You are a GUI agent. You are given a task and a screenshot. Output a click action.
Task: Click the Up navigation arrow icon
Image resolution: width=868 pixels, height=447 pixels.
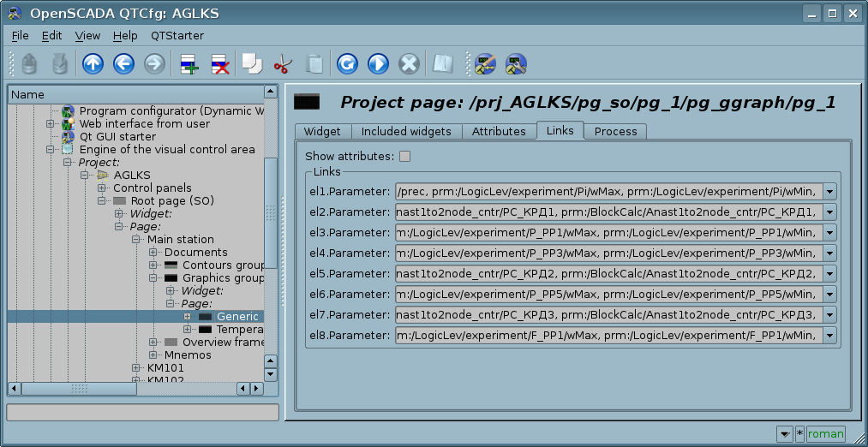92,63
